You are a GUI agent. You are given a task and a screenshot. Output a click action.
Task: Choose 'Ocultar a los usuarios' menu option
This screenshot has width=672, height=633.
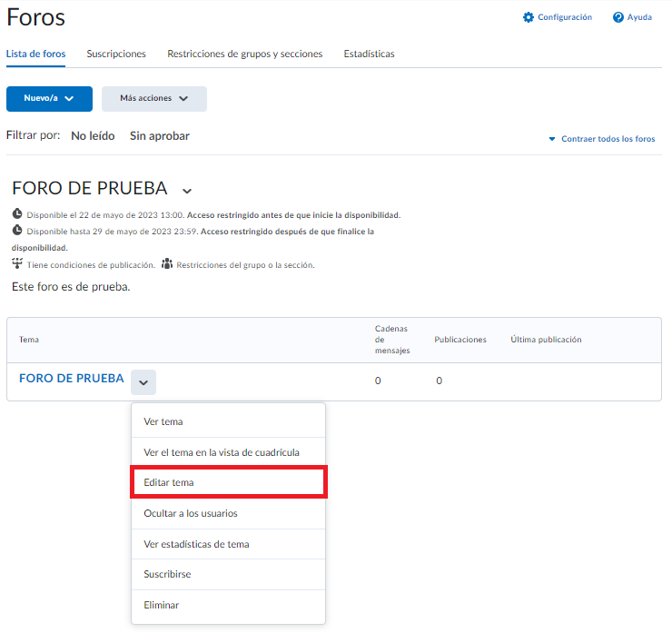coord(191,513)
